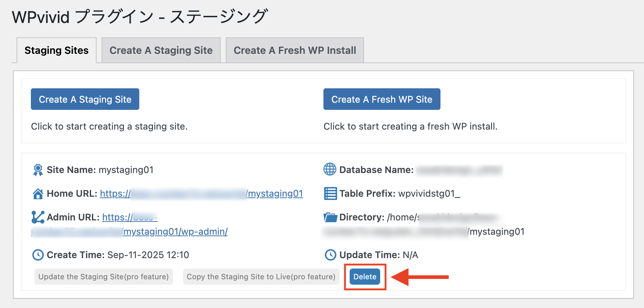The height and width of the screenshot is (308, 644).
Task: Click the Directory folder icon
Action: tap(330, 217)
